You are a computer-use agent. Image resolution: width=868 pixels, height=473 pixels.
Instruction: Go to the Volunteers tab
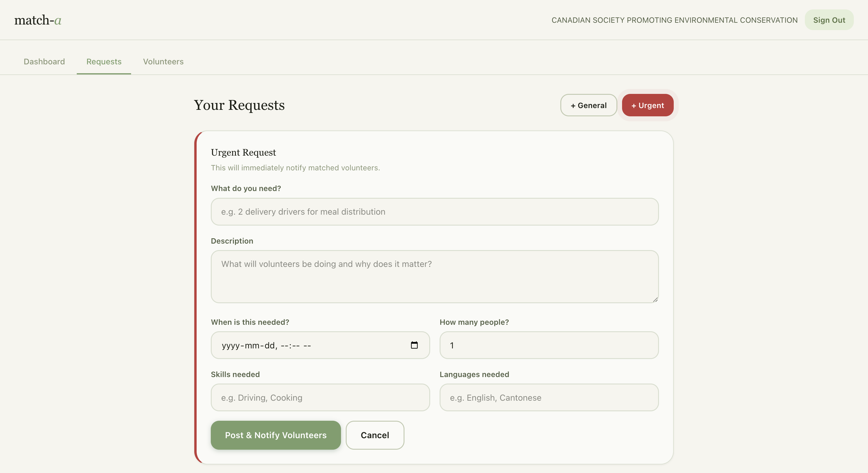coord(163,62)
